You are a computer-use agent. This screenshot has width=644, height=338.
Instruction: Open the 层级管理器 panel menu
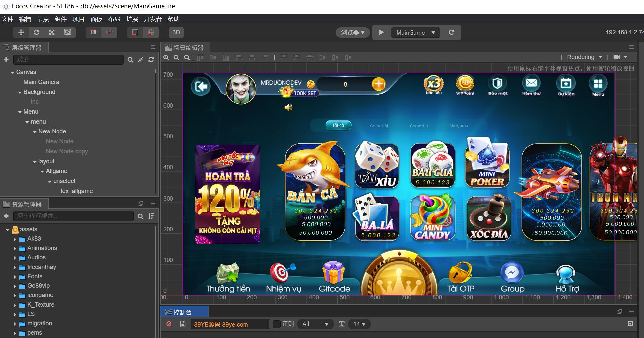(x=153, y=47)
